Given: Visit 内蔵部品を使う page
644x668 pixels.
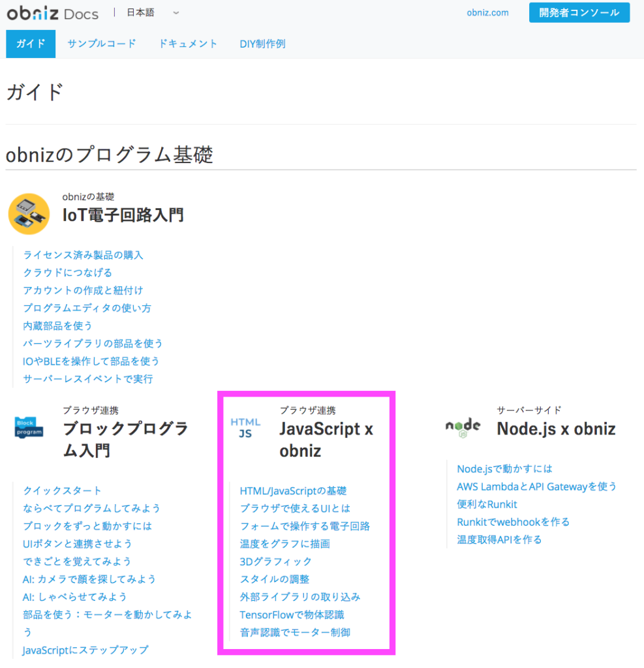Looking at the screenshot, I should click(57, 326).
